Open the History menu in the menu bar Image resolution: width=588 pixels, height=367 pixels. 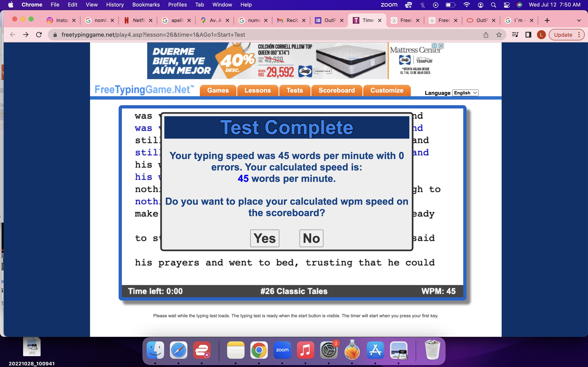(x=115, y=5)
